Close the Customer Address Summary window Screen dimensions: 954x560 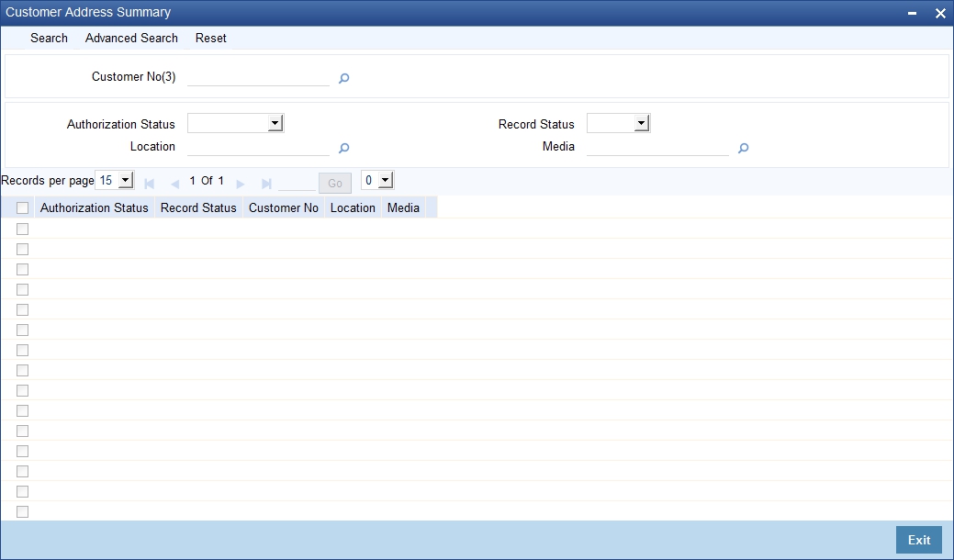940,13
